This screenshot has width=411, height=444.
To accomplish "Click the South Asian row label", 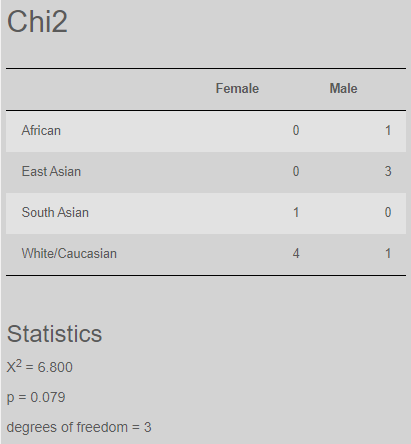I will tap(55, 213).
